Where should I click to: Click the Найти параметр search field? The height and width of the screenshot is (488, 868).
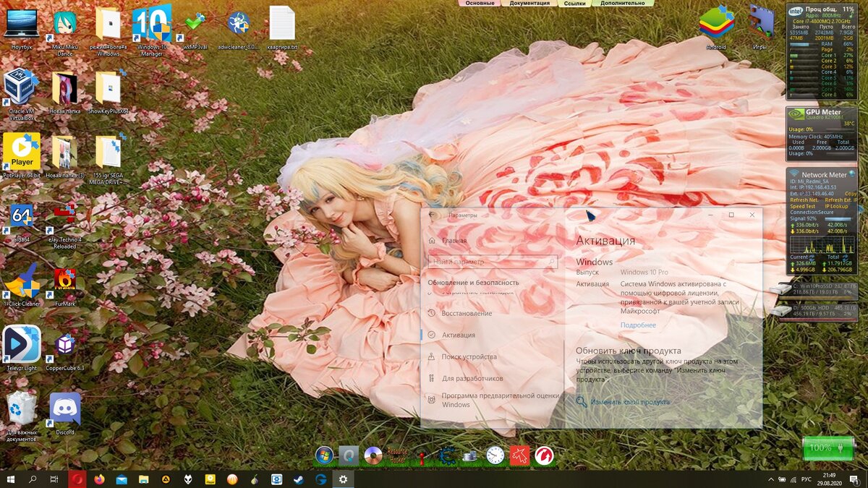[494, 262]
